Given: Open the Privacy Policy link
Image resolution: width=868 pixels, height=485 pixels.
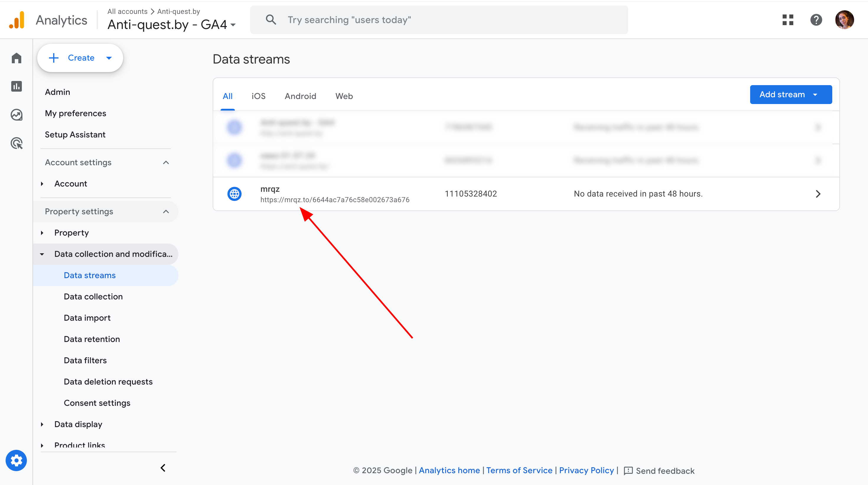Looking at the screenshot, I should click(x=586, y=471).
